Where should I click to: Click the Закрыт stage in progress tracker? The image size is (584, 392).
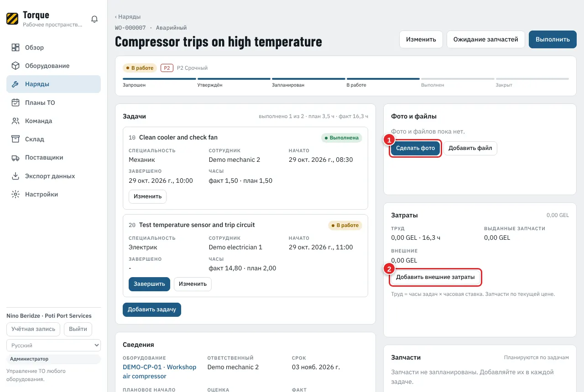click(532, 83)
